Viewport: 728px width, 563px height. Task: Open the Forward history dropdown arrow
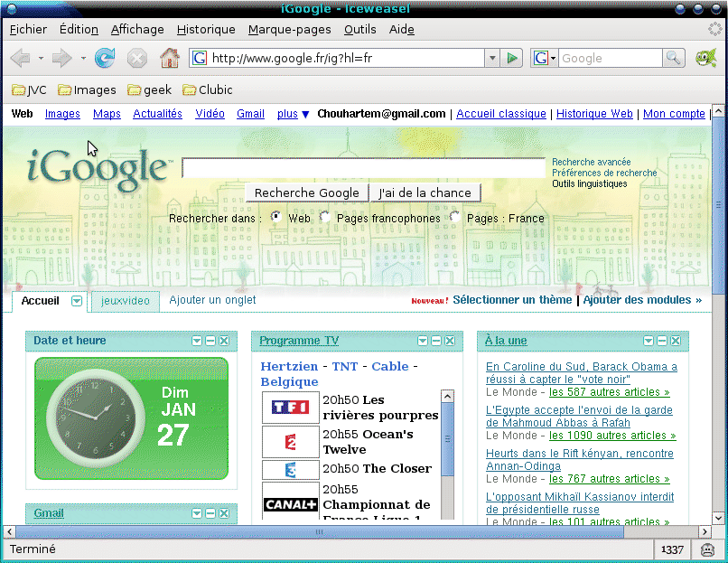coord(83,59)
